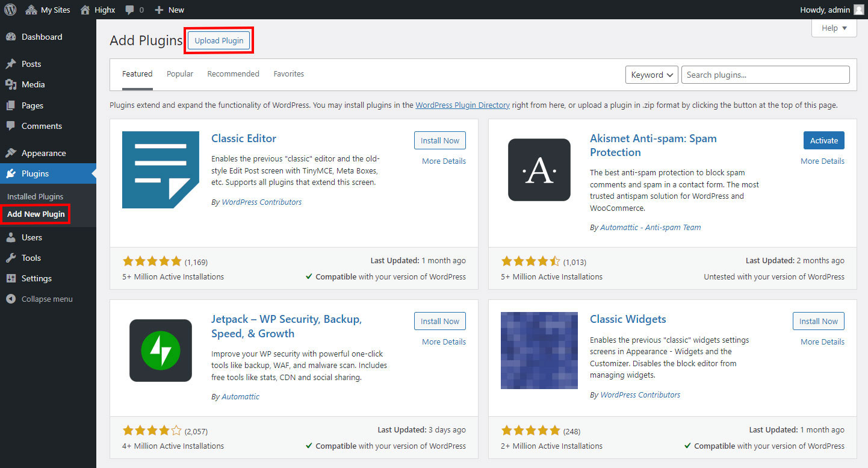
Task: Click the Classic Editor plugin icon
Action: pos(160,170)
